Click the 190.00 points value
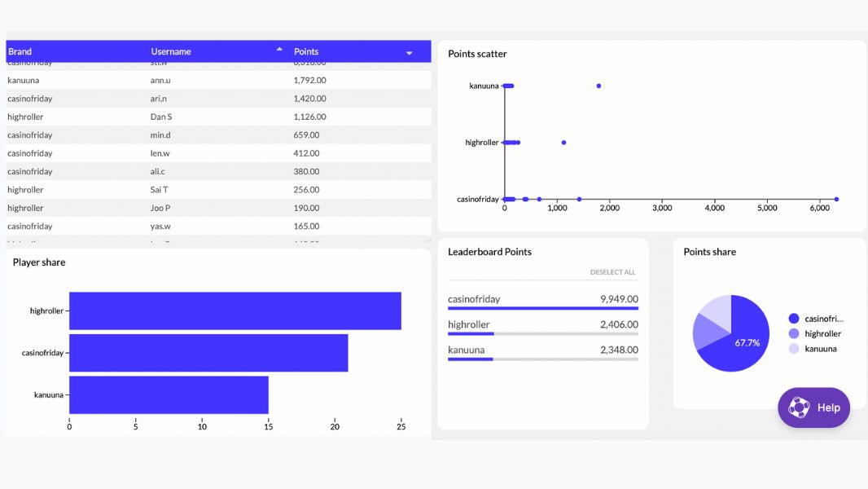The image size is (868, 489). click(x=307, y=208)
